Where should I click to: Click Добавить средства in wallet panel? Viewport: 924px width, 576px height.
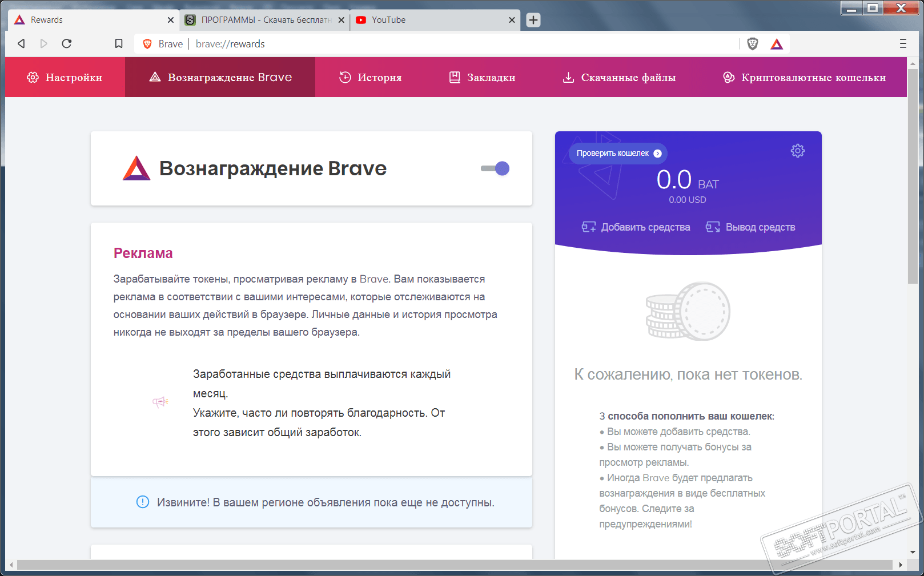[636, 227]
